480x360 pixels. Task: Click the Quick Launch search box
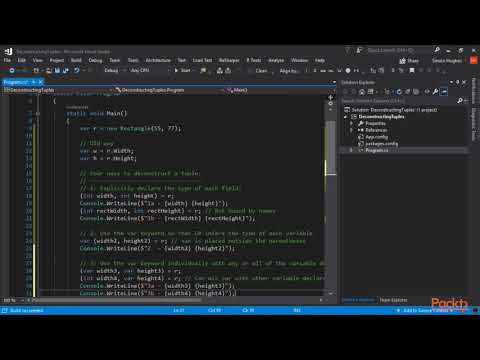pos(398,50)
